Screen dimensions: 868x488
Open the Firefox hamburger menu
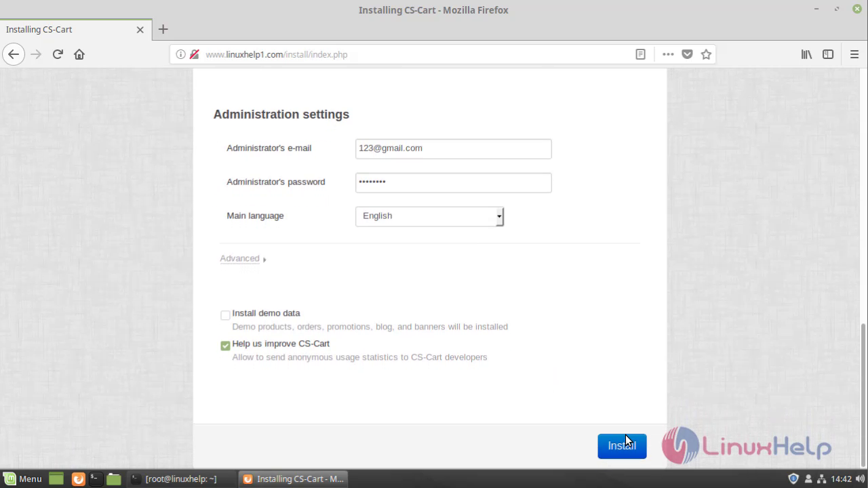click(x=854, y=54)
